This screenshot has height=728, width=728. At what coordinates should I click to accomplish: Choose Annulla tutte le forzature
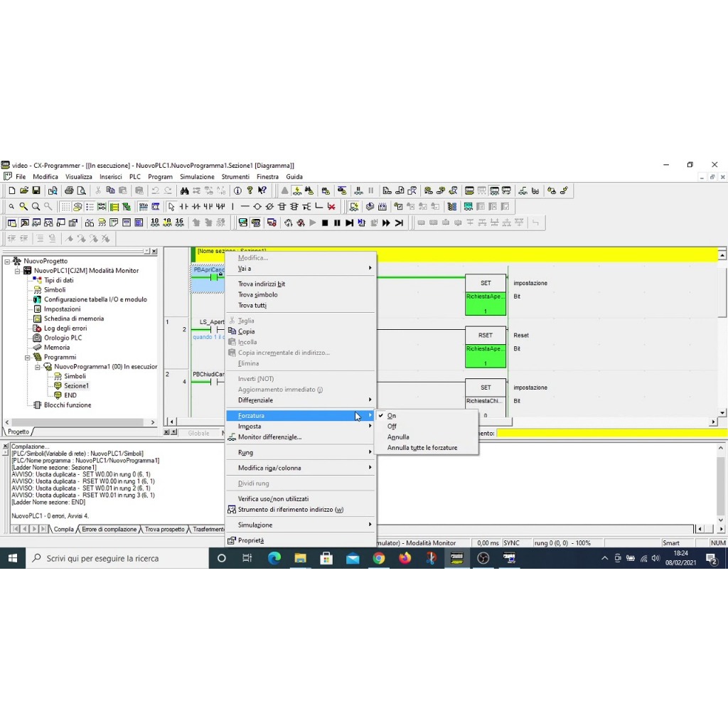click(x=427, y=448)
